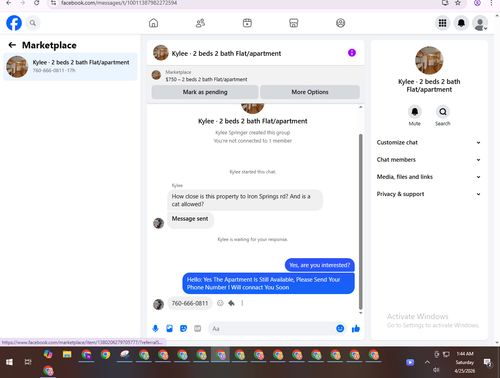Screen dimensions: 500x378
Task: Open the Facebook home logo
Action: pyautogui.click(x=14, y=23)
